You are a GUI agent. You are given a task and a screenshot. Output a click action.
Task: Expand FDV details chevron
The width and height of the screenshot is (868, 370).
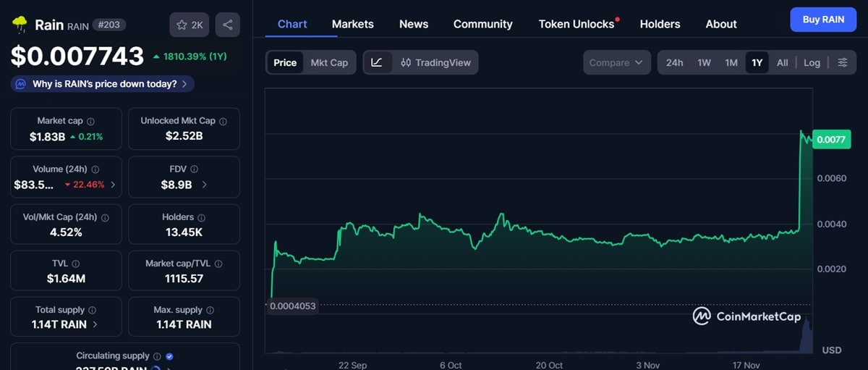(204, 185)
